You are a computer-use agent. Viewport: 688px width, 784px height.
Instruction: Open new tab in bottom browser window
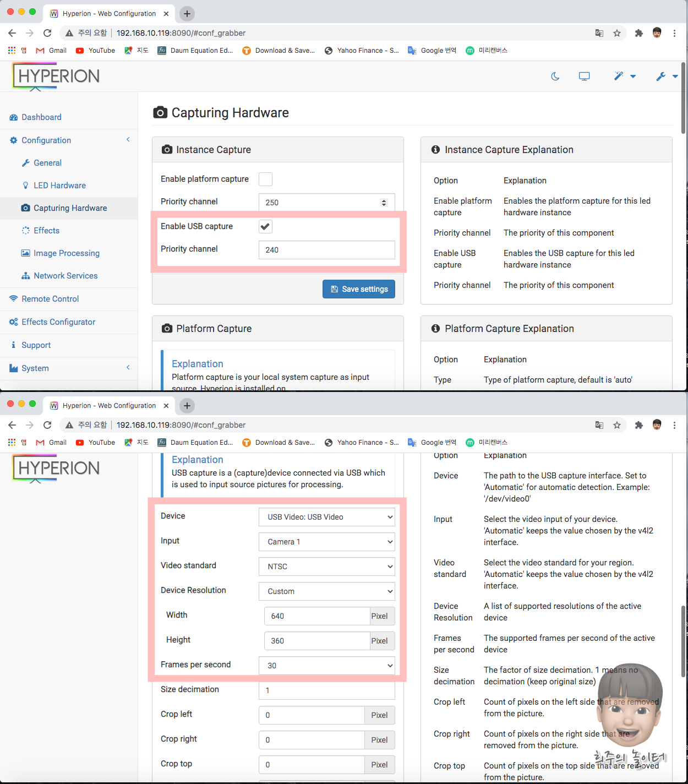(187, 406)
